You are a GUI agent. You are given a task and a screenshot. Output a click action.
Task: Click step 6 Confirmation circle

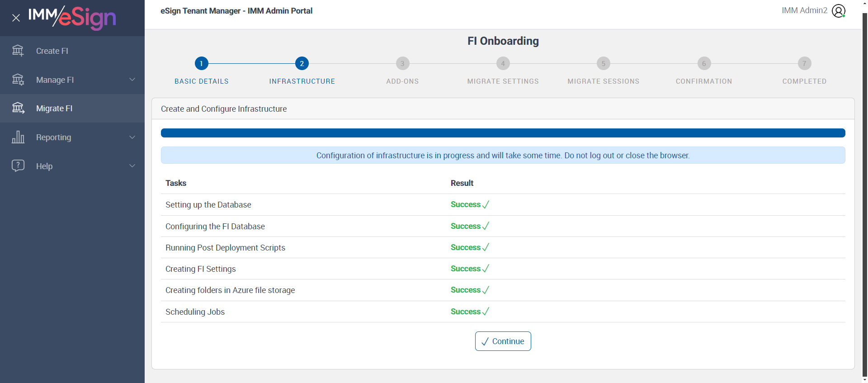[704, 63]
